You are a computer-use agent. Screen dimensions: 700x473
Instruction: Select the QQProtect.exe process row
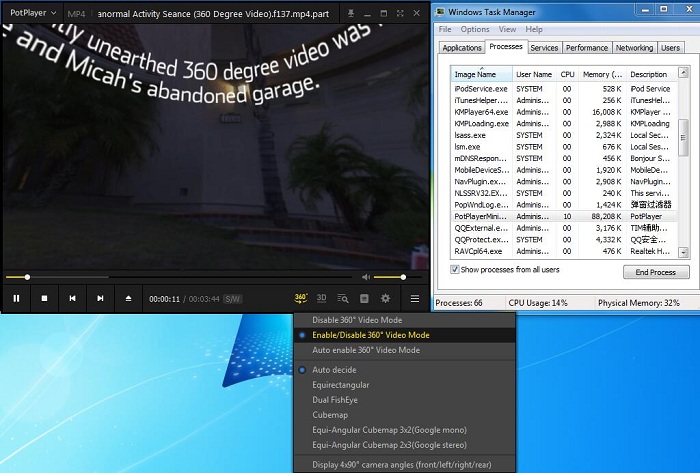coord(564,240)
